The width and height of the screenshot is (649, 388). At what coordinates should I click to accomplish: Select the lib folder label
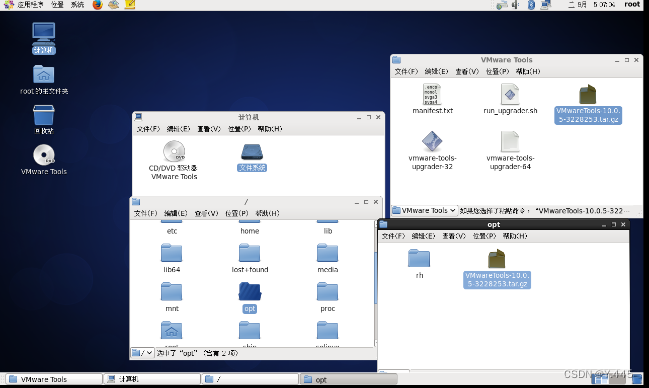tap(328, 231)
